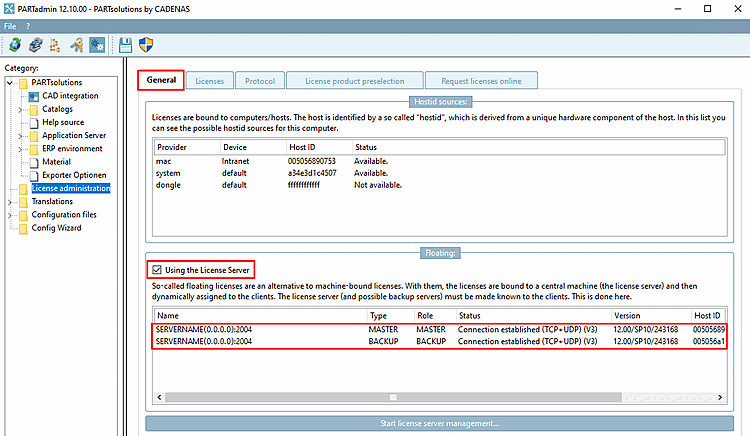Click the Material page icon
The width and height of the screenshot is (750, 436).
34,163
